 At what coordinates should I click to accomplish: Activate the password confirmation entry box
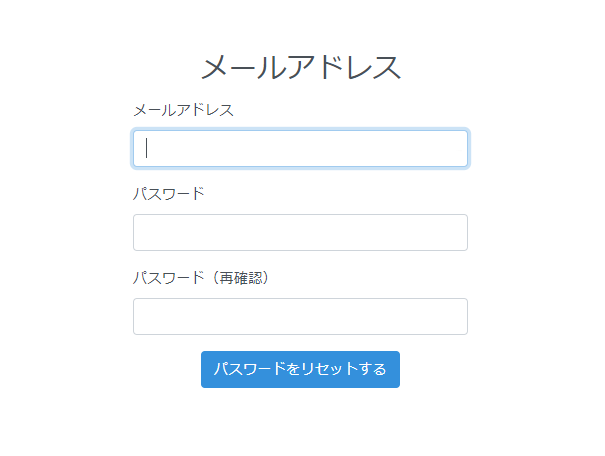[x=300, y=316]
